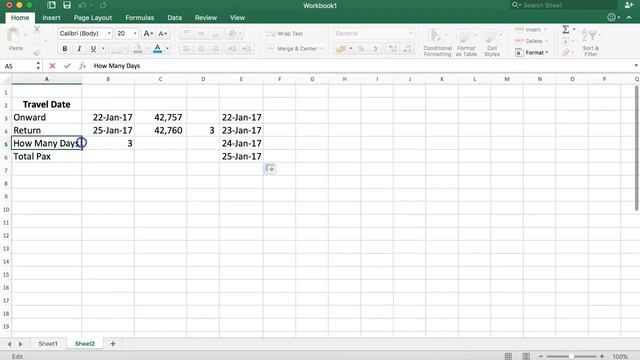Viewport: 640px width, 360px height.
Task: Open the Page Layout ribbon tab
Action: tap(93, 18)
